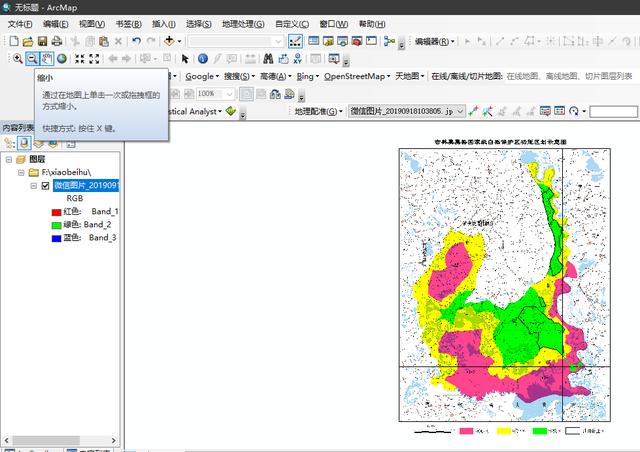Open the Add Data dropdown arrow
640x452 pixels.
(179, 41)
